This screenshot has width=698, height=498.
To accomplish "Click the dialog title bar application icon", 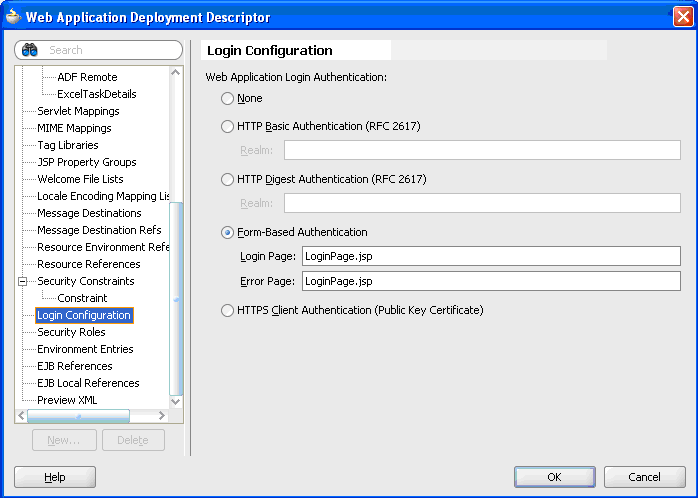I will [13, 16].
